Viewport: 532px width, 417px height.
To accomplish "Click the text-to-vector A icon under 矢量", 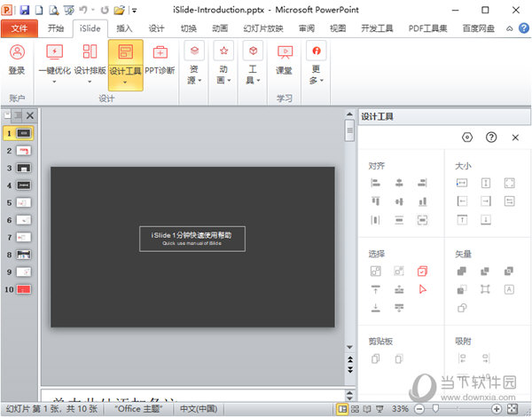I will tap(509, 289).
